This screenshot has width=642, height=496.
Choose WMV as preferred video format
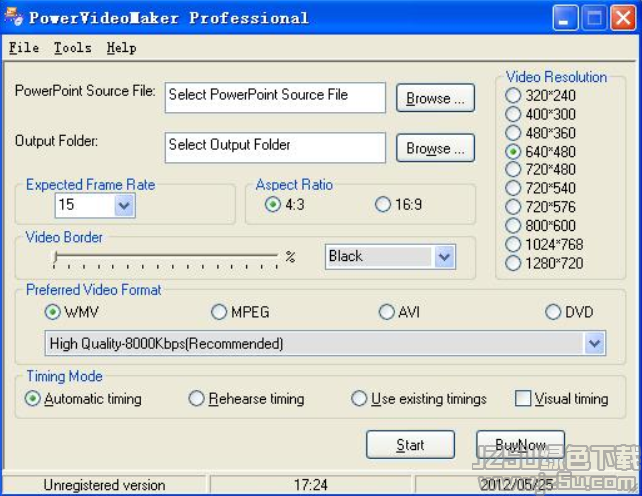tap(72, 312)
